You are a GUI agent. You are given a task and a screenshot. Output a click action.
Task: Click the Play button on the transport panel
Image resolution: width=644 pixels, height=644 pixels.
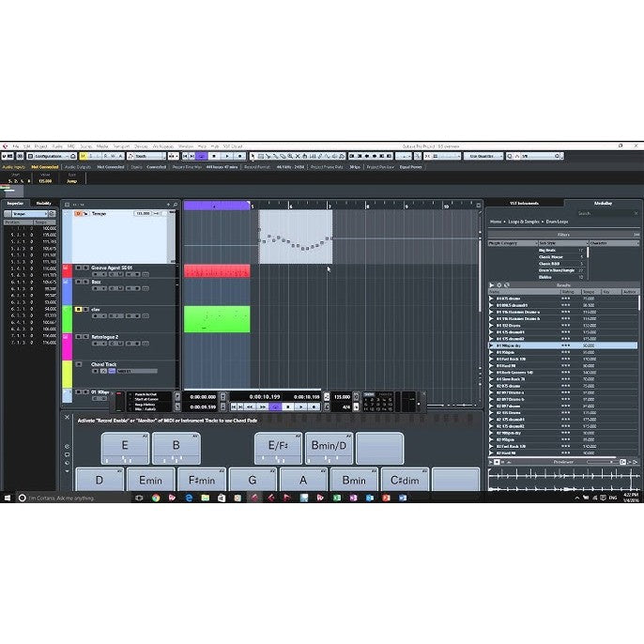(300, 406)
